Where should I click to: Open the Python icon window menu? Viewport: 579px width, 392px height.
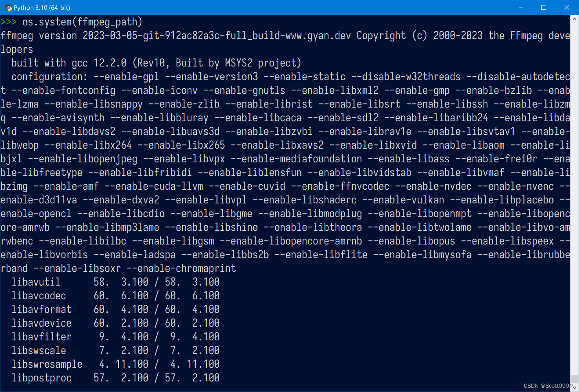[x=8, y=7]
